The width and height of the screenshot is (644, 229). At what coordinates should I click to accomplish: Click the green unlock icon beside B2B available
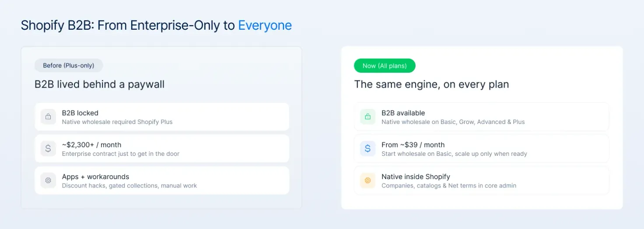[367, 117]
